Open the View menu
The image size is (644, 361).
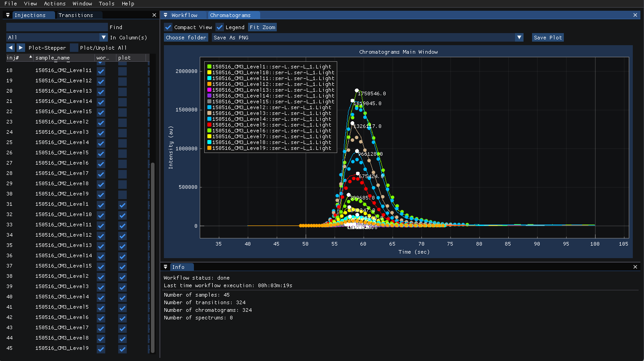tap(30, 4)
